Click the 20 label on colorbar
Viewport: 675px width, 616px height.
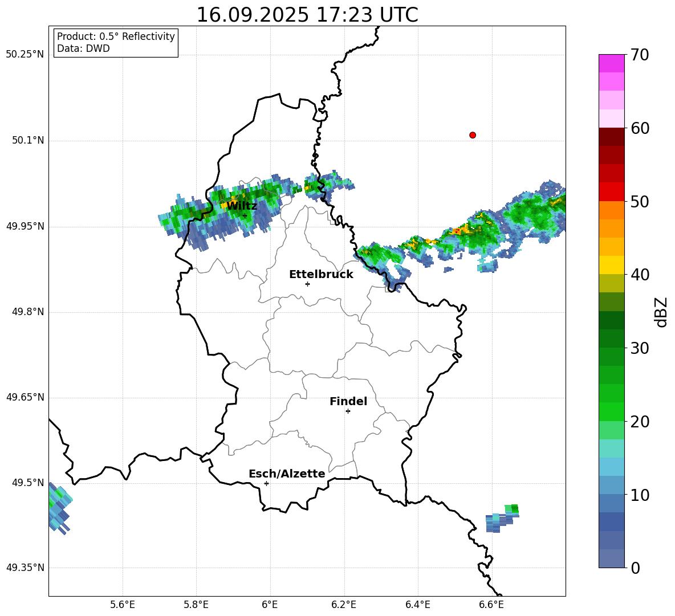[639, 422]
